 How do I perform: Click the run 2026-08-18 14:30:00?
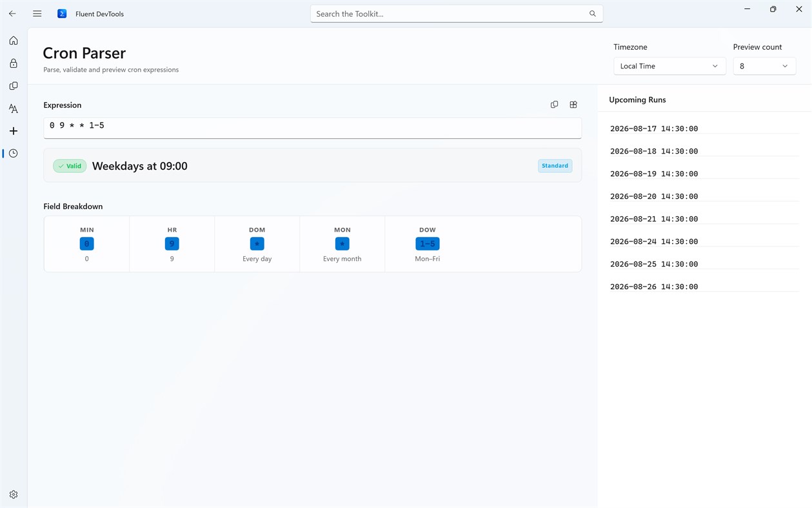654,151
